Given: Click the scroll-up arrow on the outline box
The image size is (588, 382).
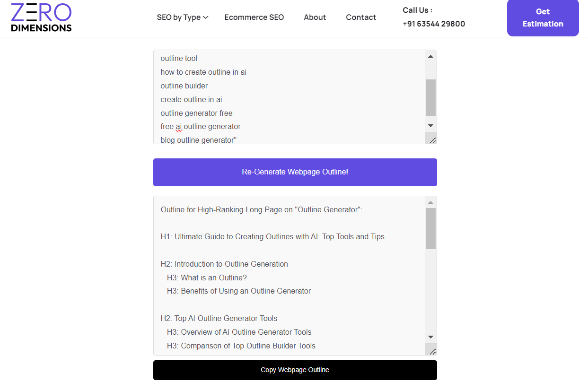Looking at the screenshot, I should coord(430,202).
